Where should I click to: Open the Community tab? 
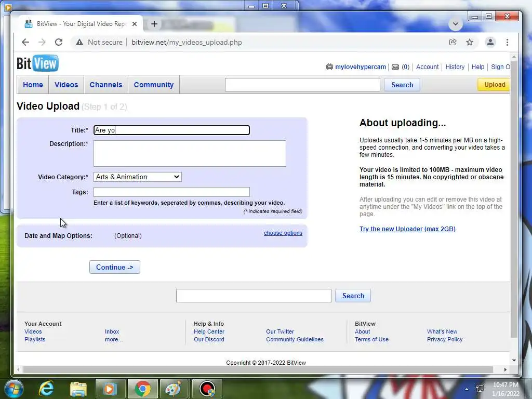tap(154, 85)
